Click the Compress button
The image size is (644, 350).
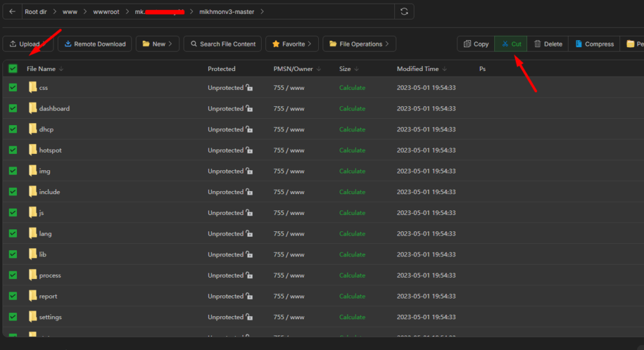pos(594,44)
